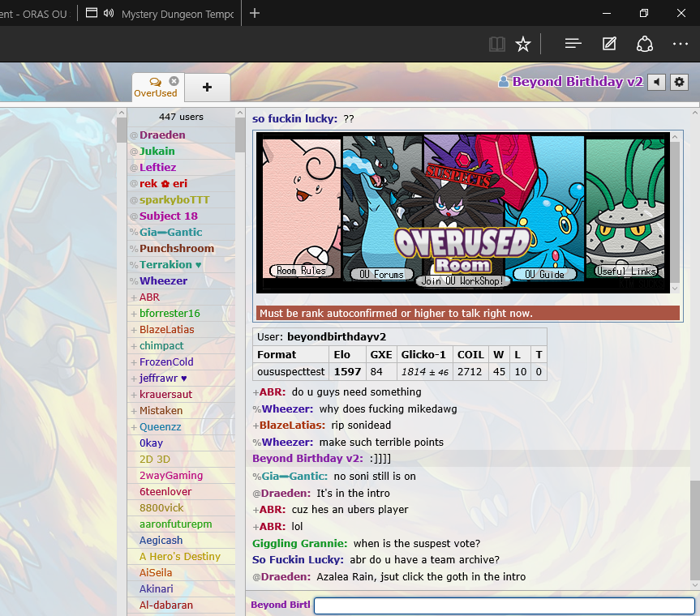Click the Room Rules banner button
Image resolution: width=700 pixels, height=616 pixels.
point(301,271)
